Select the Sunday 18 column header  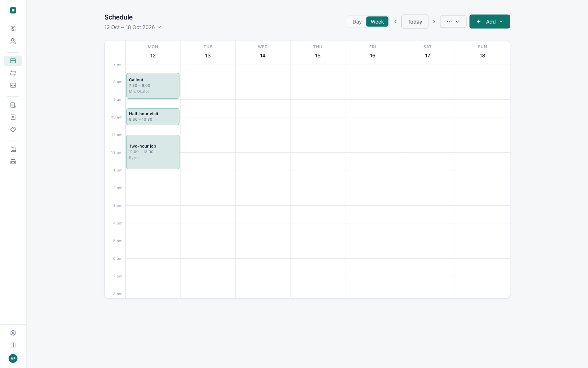pos(482,52)
